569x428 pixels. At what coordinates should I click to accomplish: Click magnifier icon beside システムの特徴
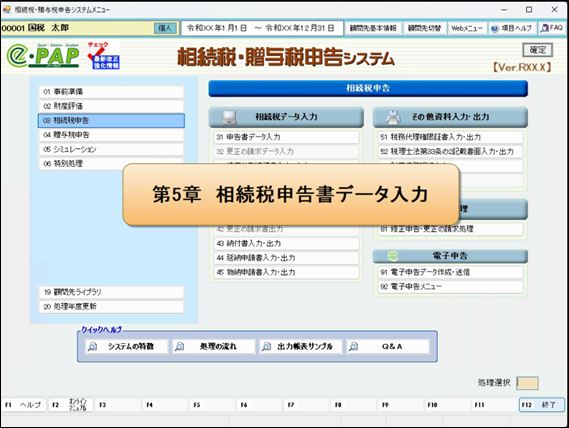point(93,346)
